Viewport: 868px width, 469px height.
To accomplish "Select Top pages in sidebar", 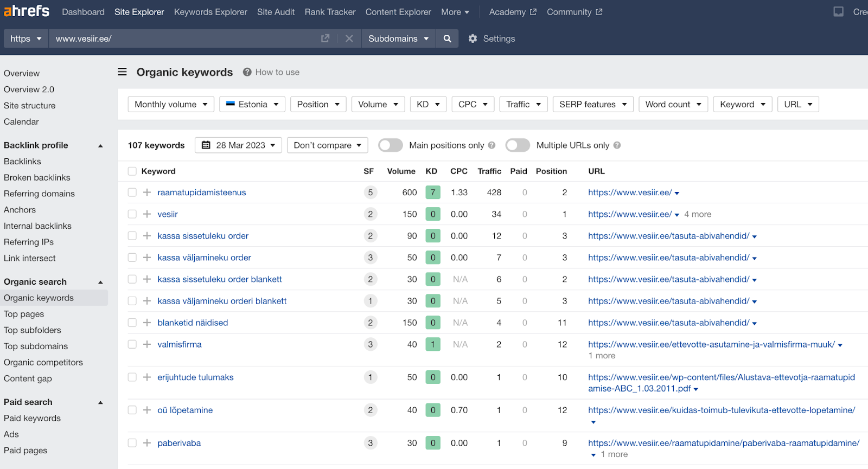I will pyautogui.click(x=24, y=314).
